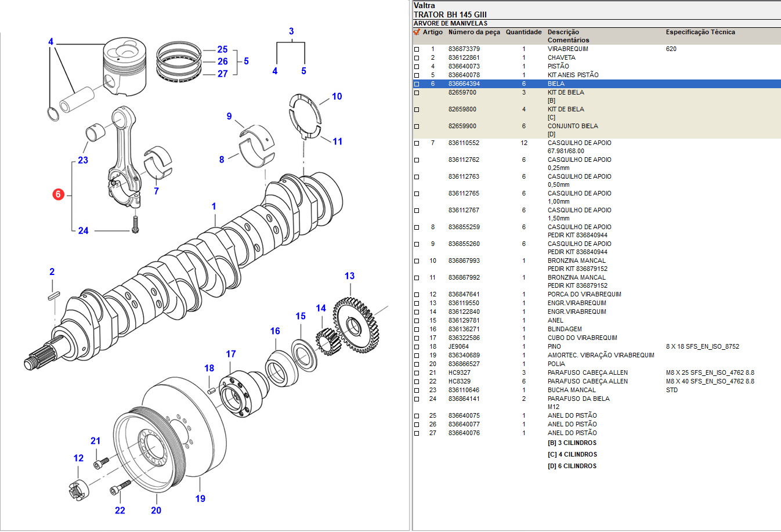
Task: Toggle checkbox for POLIA part 836866527
Action: (417, 364)
